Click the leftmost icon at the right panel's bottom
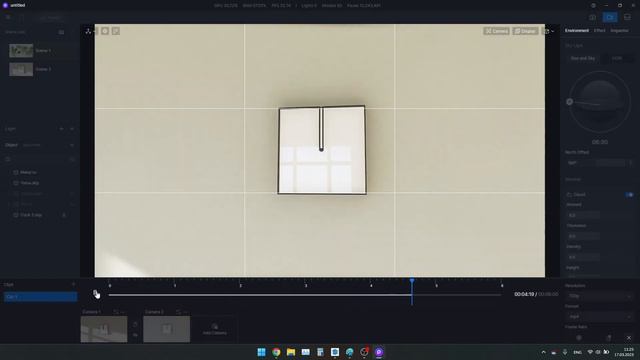 [x=579, y=338]
